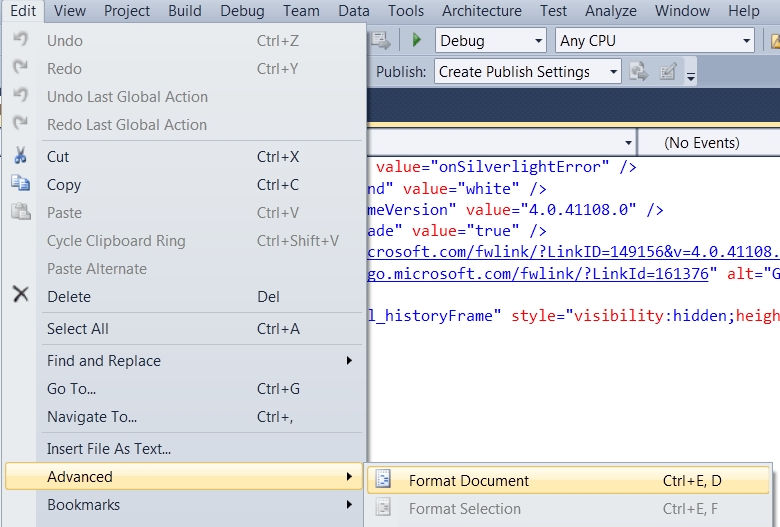Click the Copy pages icon
This screenshot has height=527, width=780.
[x=20, y=184]
